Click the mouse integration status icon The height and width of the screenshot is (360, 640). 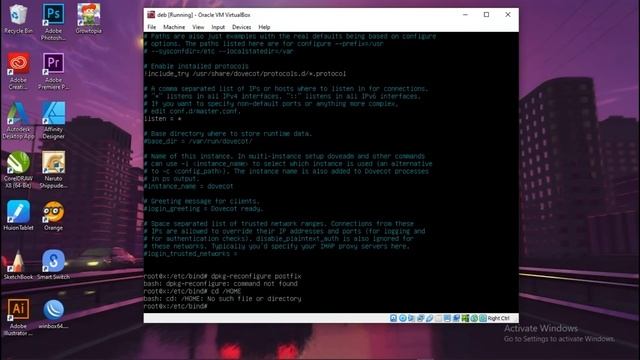(474, 318)
